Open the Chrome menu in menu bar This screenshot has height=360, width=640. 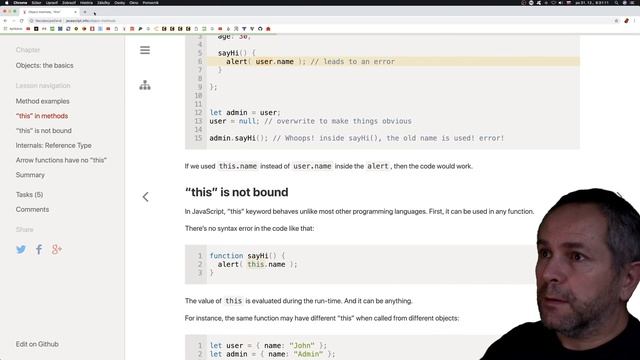pos(20,3)
